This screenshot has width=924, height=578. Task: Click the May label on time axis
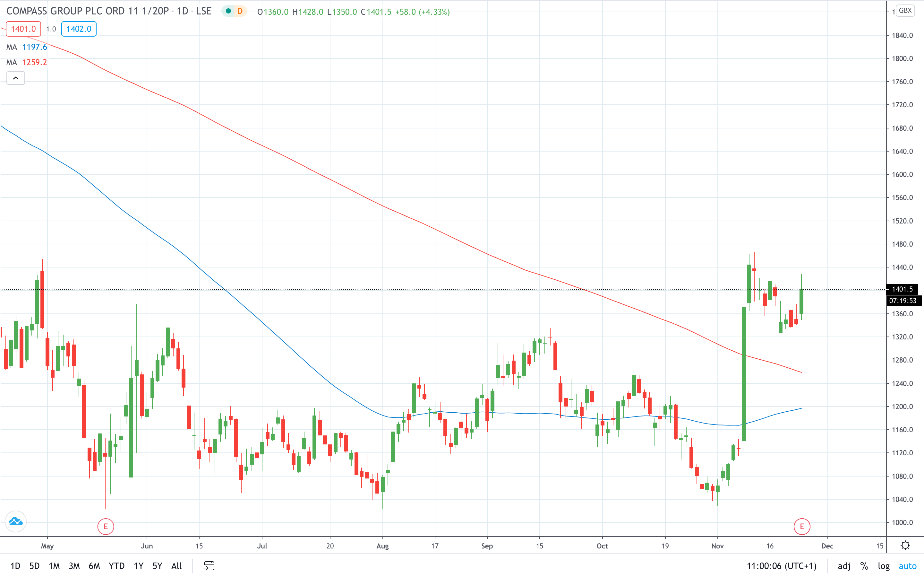[x=47, y=546]
